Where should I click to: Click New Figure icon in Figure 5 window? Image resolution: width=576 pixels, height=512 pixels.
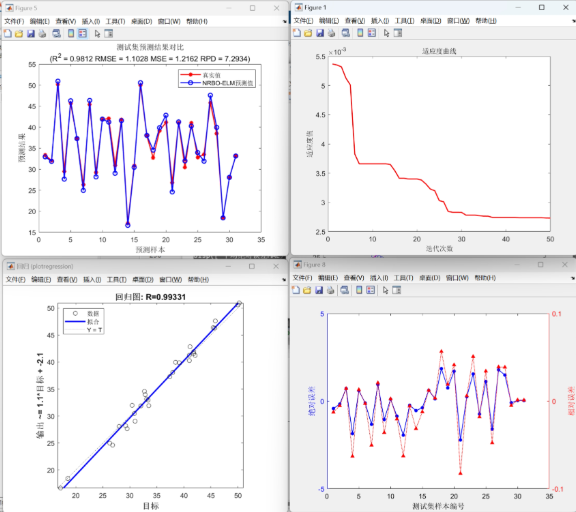pos(8,34)
